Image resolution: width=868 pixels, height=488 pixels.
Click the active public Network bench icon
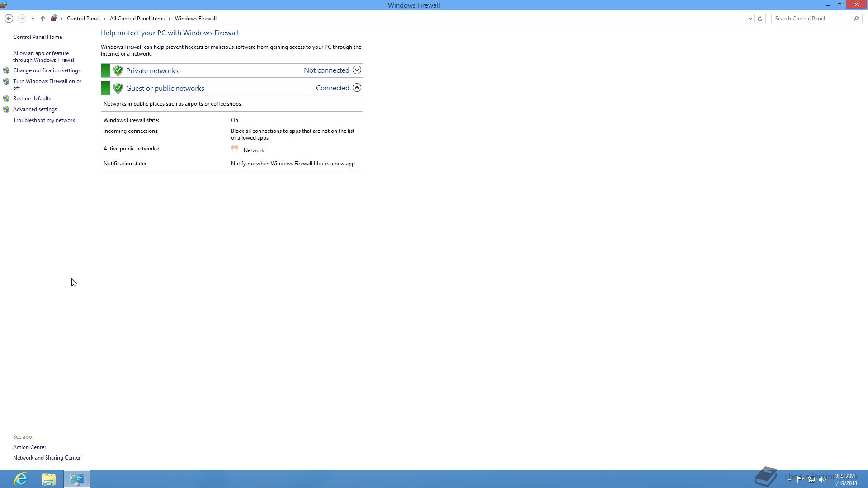235,149
